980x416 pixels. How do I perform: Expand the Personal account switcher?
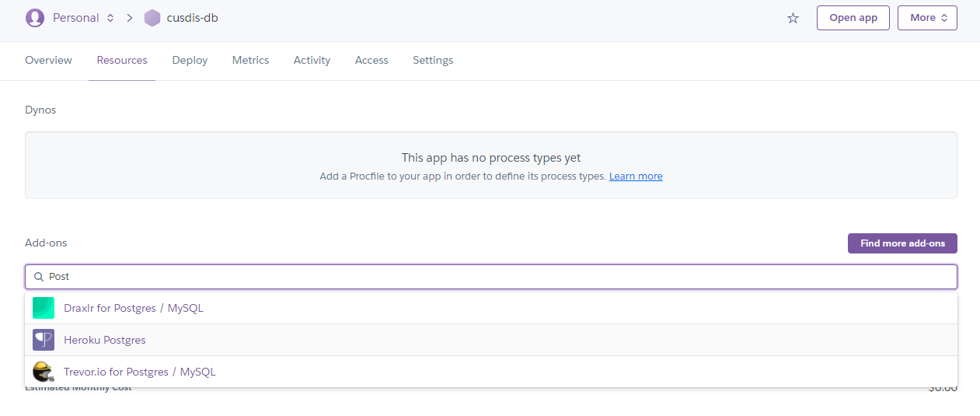click(x=110, y=18)
